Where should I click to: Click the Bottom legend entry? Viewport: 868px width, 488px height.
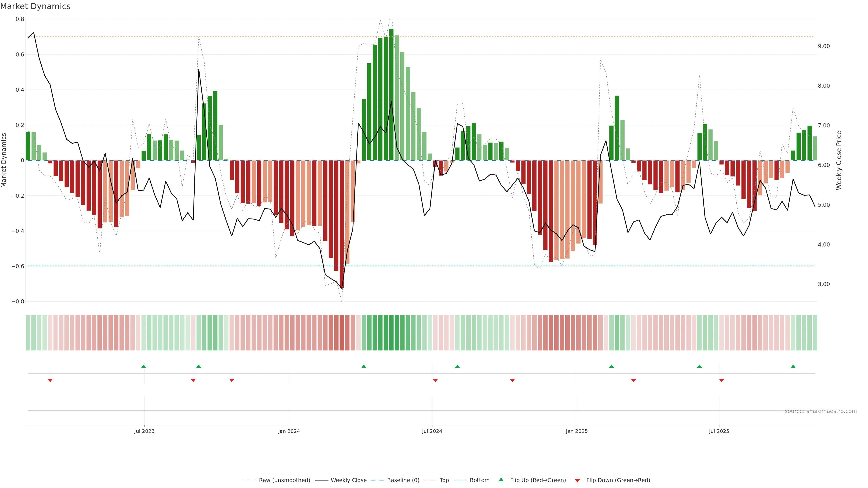click(x=479, y=480)
